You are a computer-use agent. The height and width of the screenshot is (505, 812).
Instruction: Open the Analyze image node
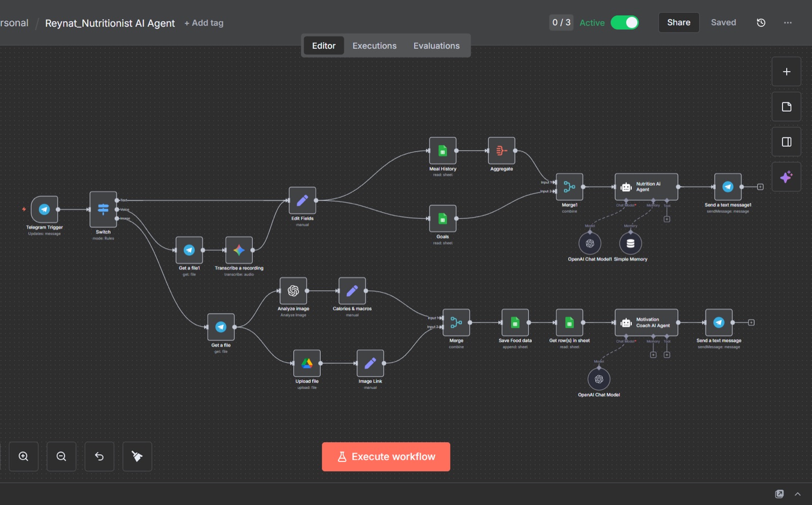click(293, 291)
